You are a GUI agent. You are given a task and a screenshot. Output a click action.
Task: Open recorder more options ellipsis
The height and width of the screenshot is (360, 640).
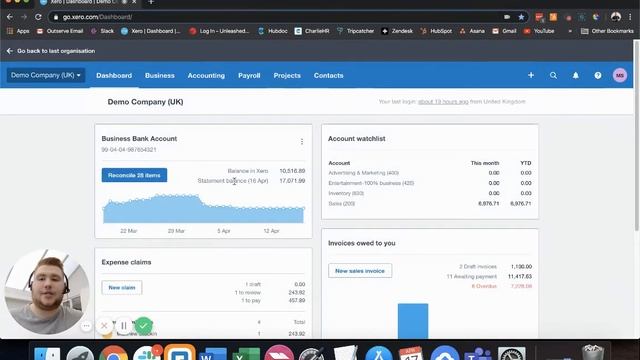tap(86, 326)
